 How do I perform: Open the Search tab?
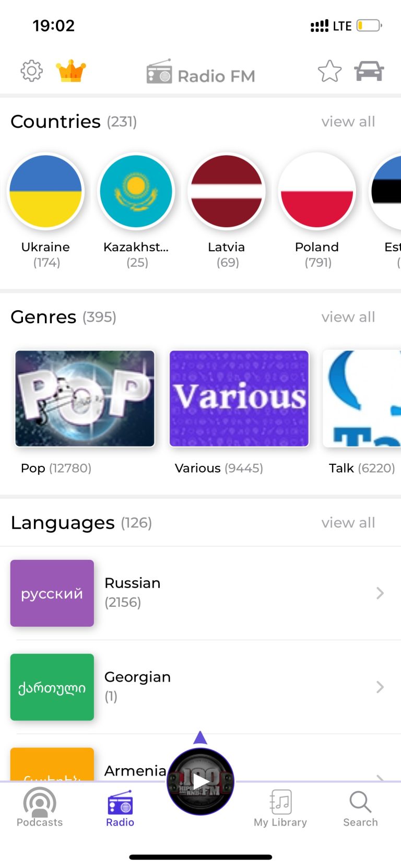tap(360, 808)
